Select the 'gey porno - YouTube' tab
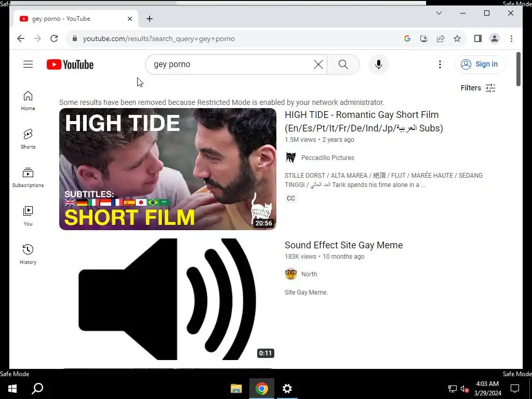Viewport: 532px width, 399px height. (75, 19)
